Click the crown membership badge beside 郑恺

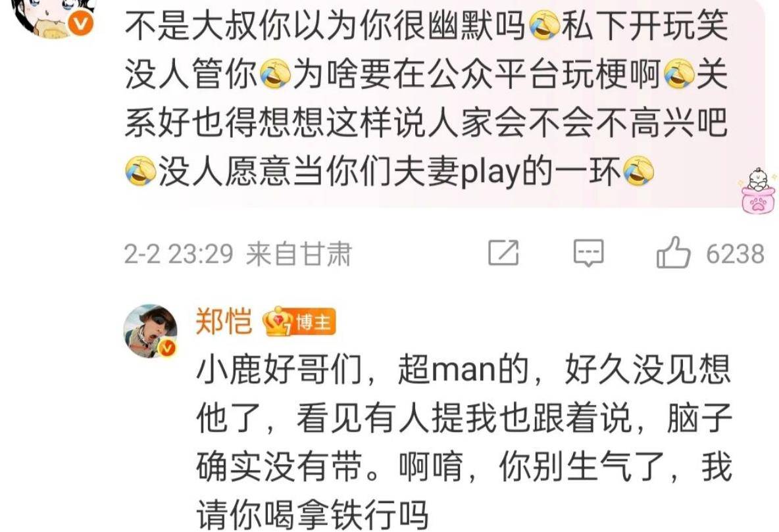click(x=277, y=322)
